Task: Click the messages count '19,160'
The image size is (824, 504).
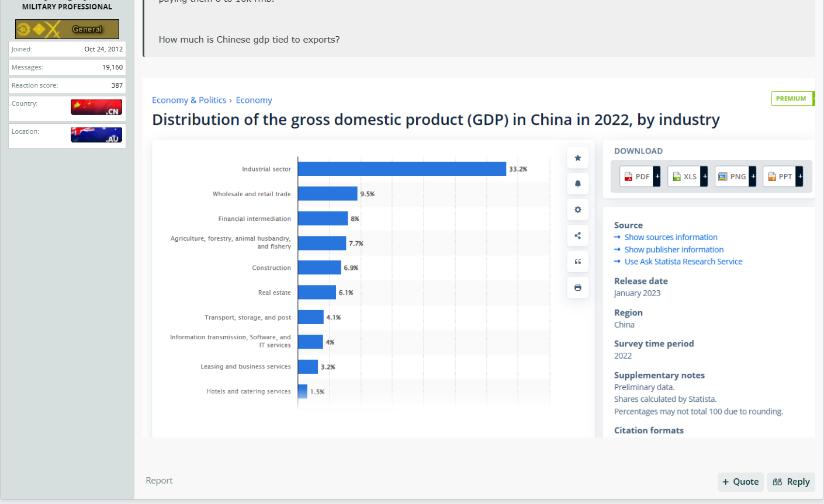Action: tap(112, 67)
